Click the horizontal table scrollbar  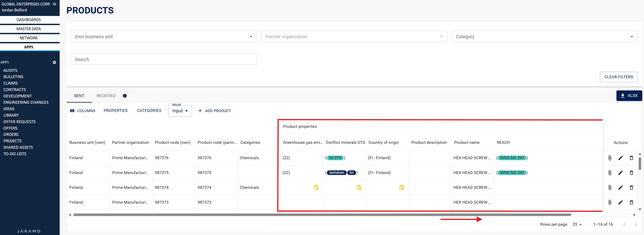click(322, 215)
